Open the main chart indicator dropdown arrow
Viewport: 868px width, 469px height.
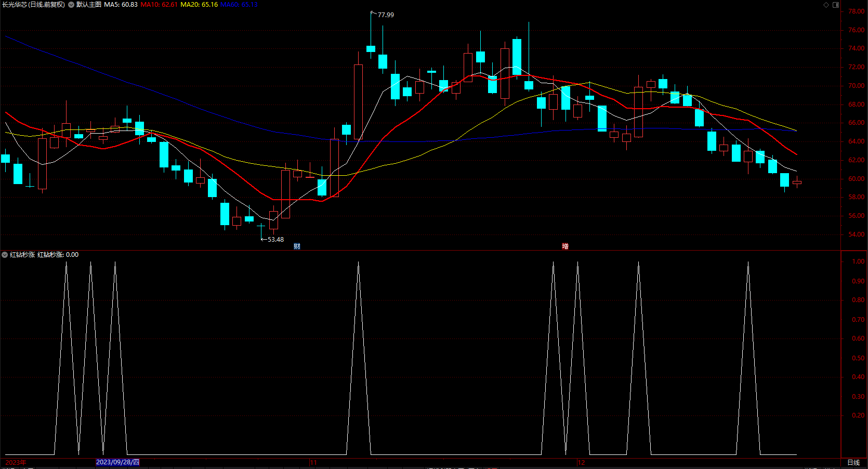coord(71,5)
